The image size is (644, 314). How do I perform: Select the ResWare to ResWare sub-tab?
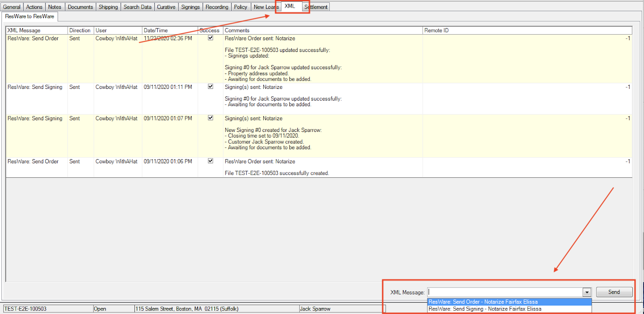[x=30, y=16]
